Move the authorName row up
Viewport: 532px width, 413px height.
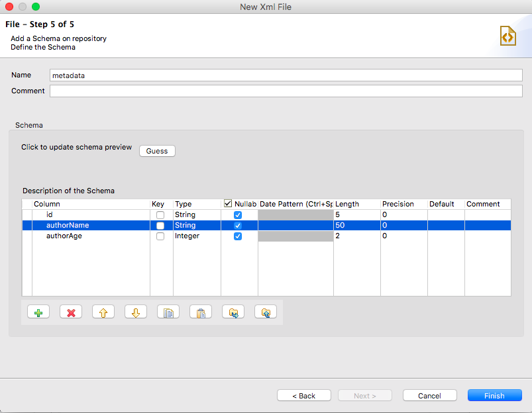(x=103, y=311)
